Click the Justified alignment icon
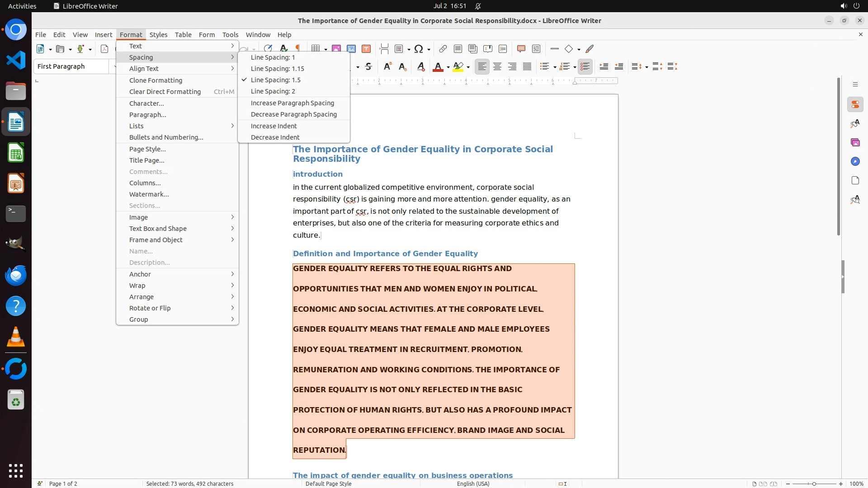The width and height of the screenshot is (868, 488). pos(527,67)
